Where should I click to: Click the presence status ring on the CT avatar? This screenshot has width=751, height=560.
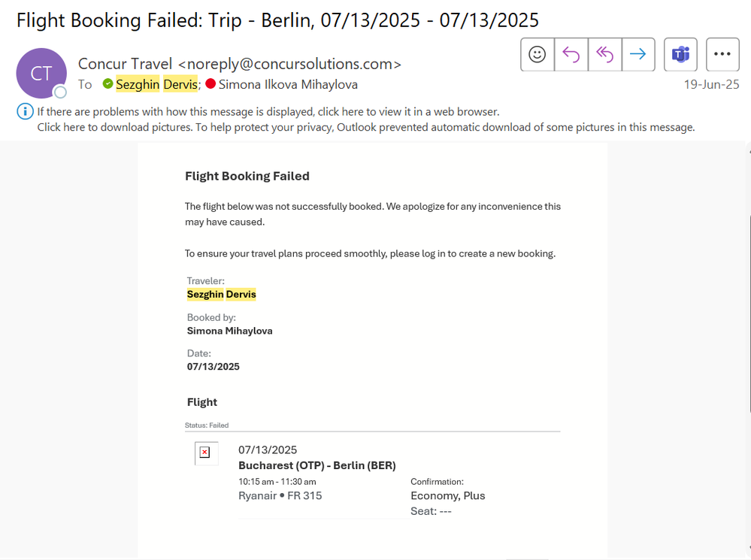(60, 92)
